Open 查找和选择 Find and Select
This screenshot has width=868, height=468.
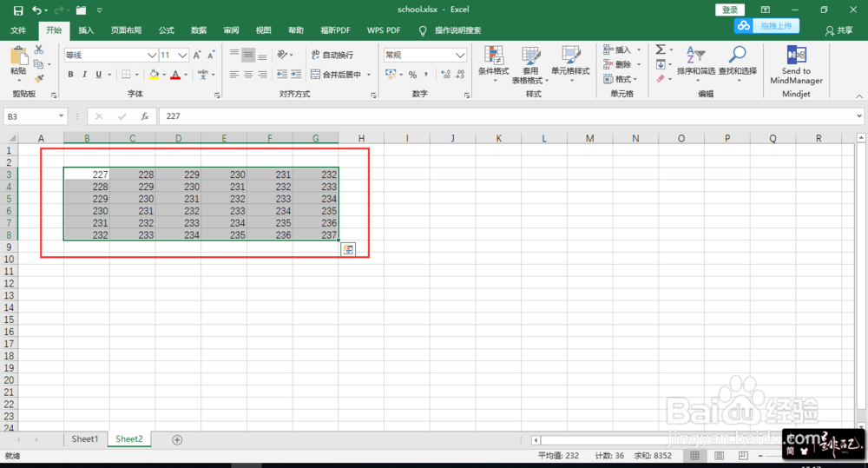point(737,65)
